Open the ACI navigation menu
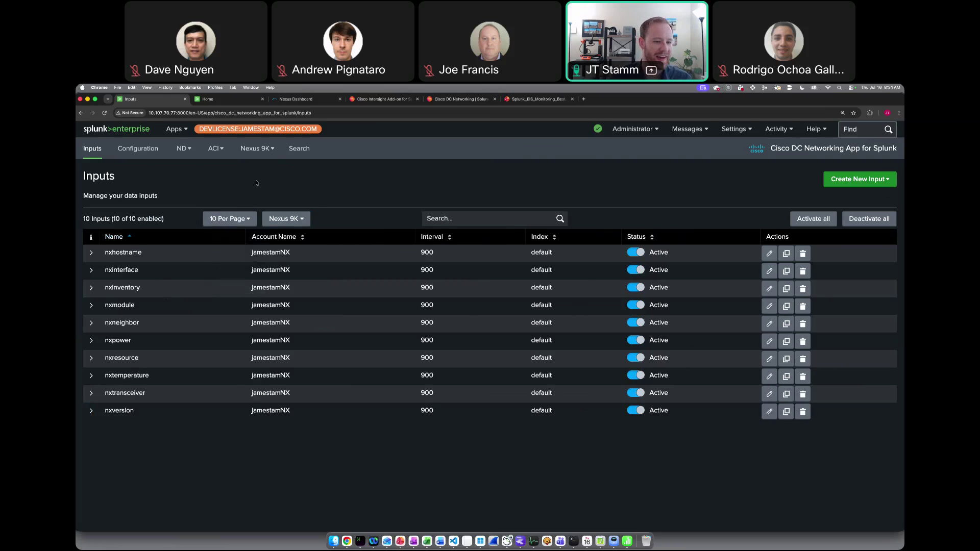980x551 pixels. click(x=216, y=148)
